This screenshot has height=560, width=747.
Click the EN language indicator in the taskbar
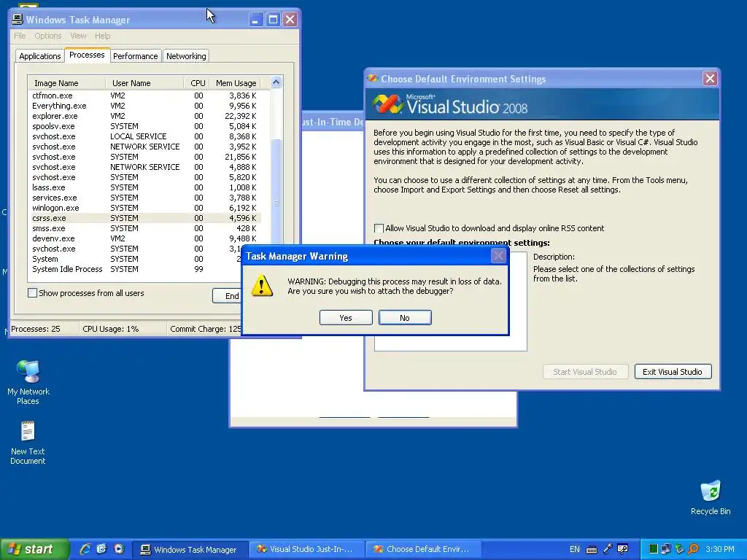(575, 549)
